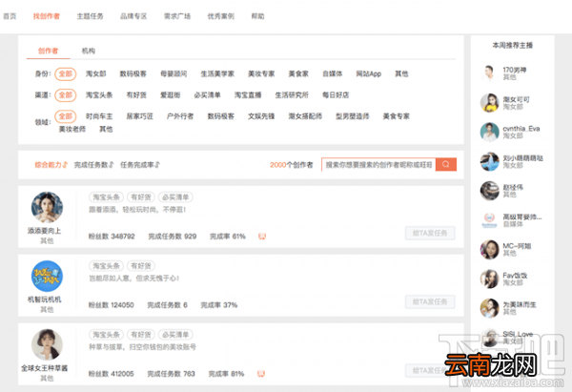
Task: Filter identity by 自媒体
Action: click(x=333, y=73)
